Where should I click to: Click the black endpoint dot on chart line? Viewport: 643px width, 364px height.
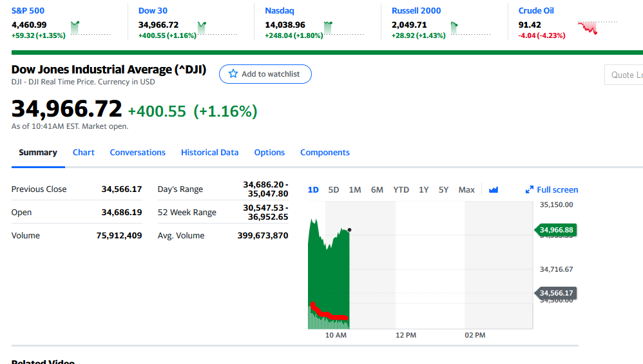coord(349,230)
